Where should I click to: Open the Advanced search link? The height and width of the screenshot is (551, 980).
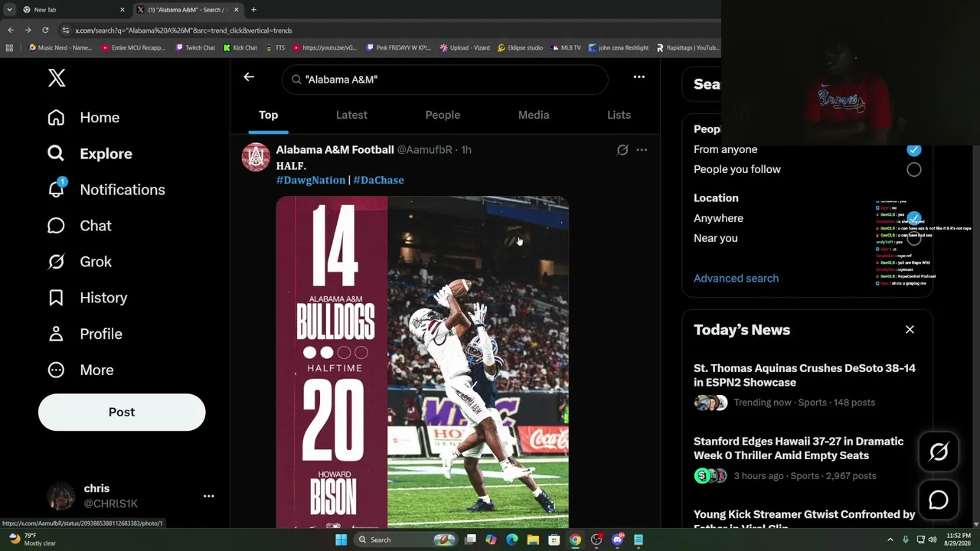[736, 278]
